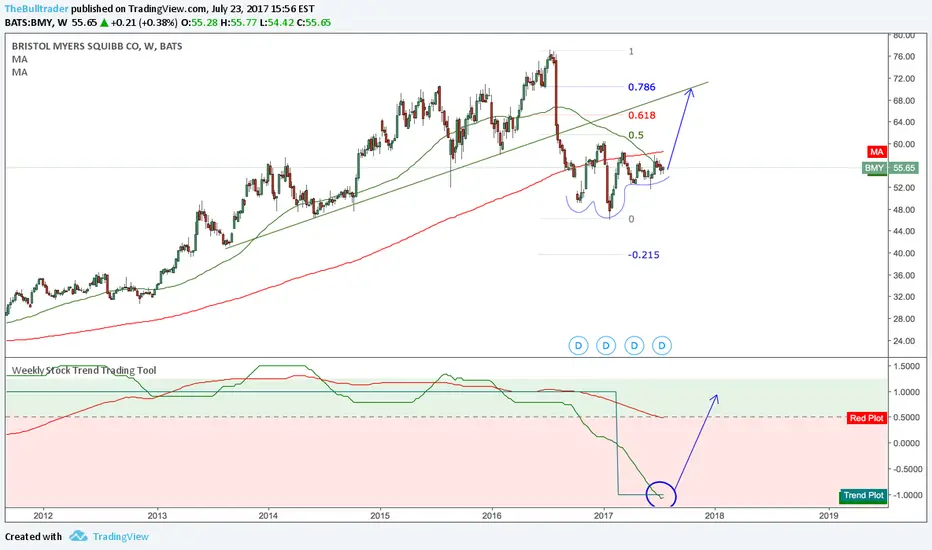Click the 1.5000 indicator axis value
This screenshot has height=550, width=932.
[x=906, y=366]
